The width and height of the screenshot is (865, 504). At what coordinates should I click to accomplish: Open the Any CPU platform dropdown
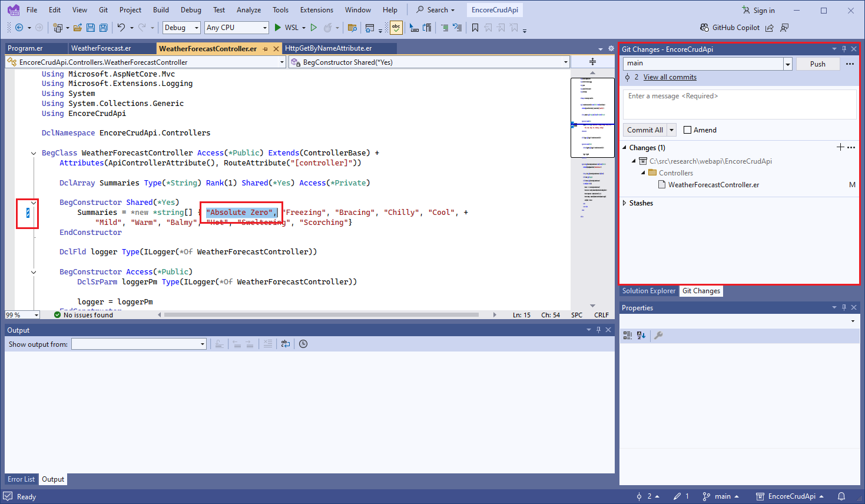[x=237, y=28]
